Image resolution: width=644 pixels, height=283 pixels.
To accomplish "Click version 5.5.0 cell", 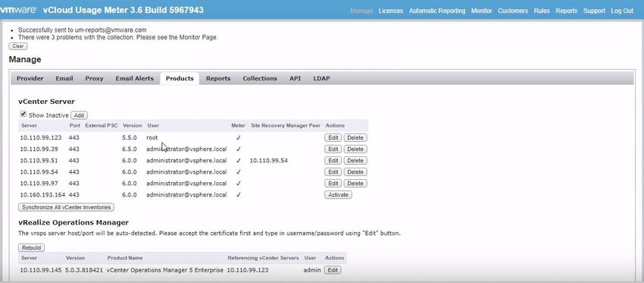I will (x=130, y=138).
